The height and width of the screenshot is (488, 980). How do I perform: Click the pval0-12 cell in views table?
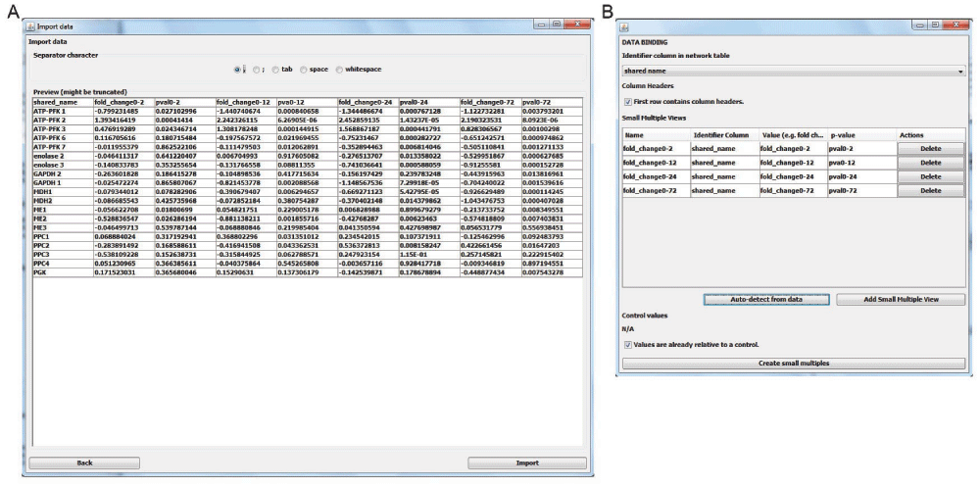click(x=862, y=163)
